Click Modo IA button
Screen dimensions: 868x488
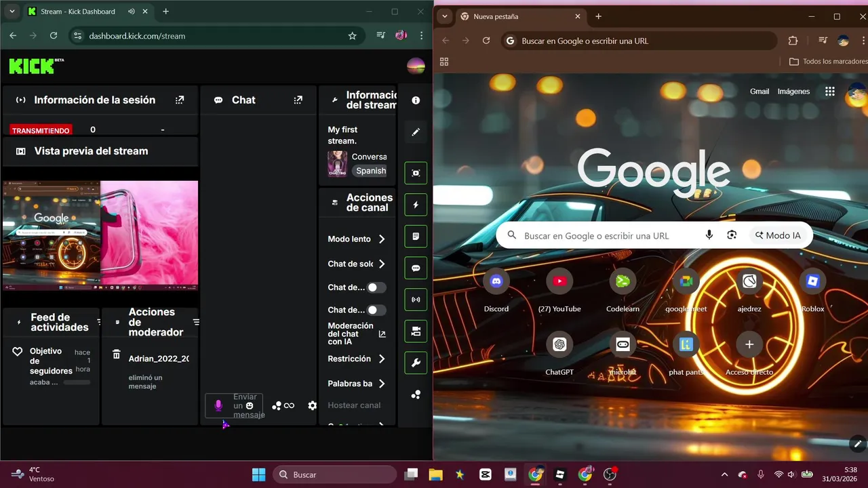click(x=778, y=235)
